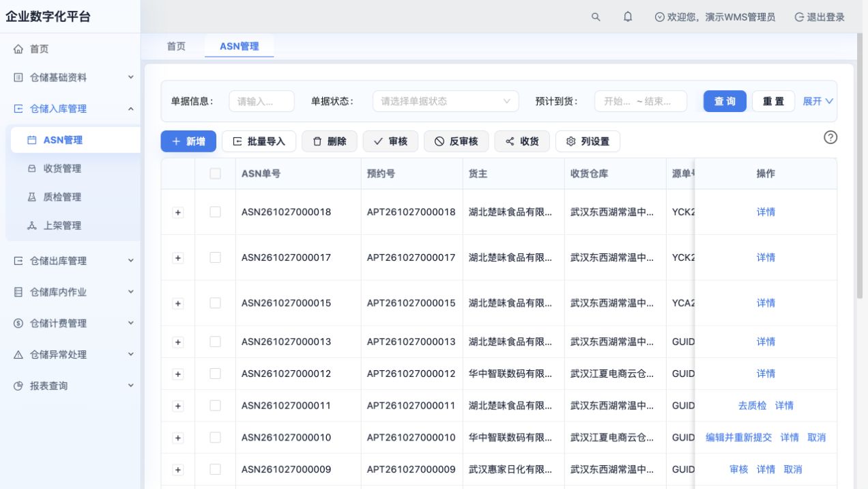The height and width of the screenshot is (489, 868).
Task: Check the box for ASN261027000012
Action: [215, 374]
